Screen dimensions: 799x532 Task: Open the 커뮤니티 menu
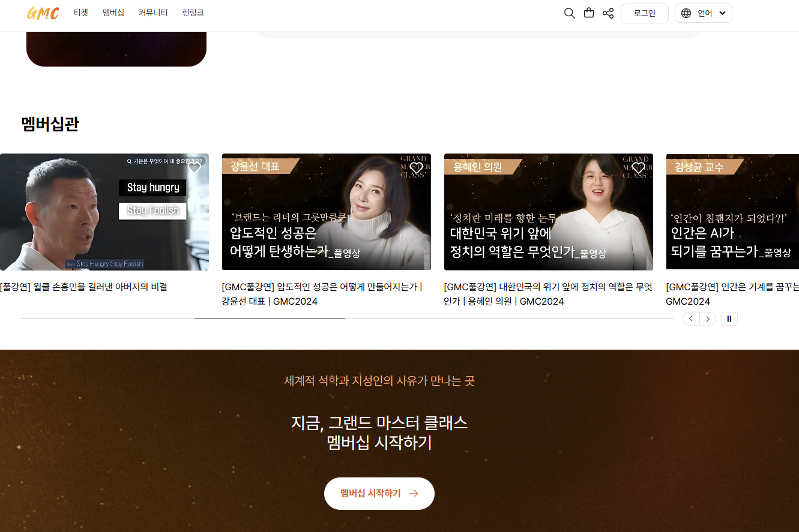pos(153,13)
